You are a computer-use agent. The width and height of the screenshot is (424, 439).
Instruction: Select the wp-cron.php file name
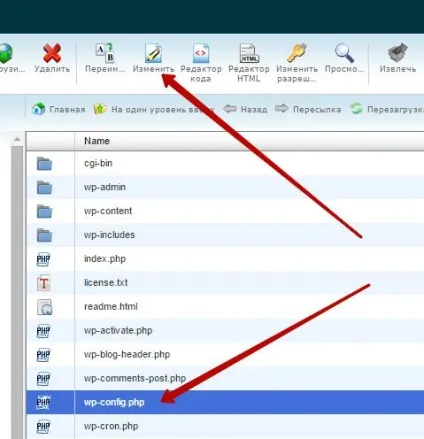(111, 426)
